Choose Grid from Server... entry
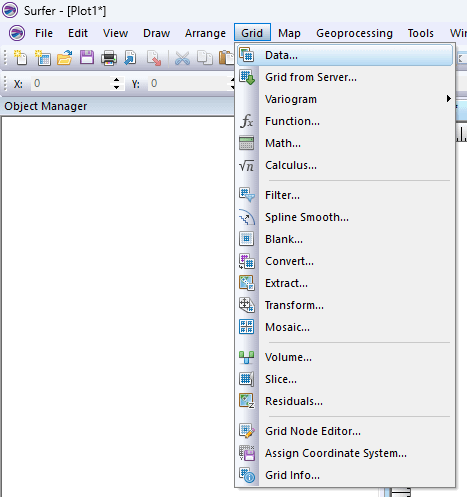This screenshot has height=497, width=467. (345, 77)
